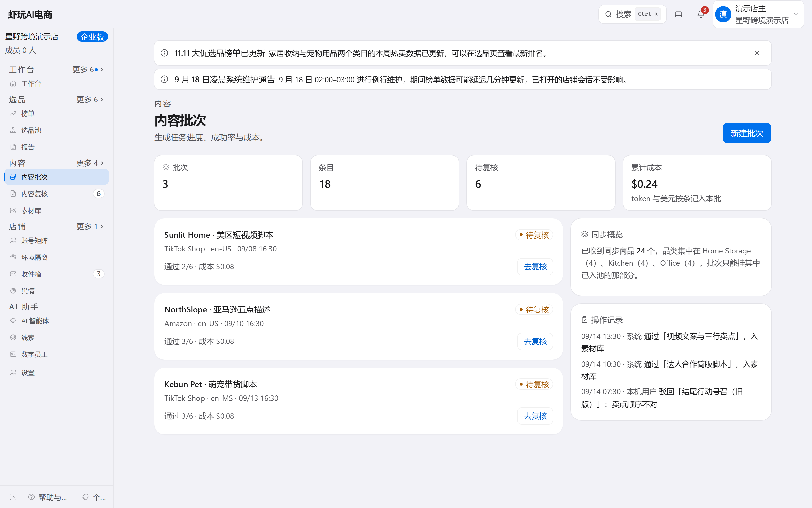This screenshot has height=508, width=812.
Task: Click 9 月 18 日凌晨系统维护通告 notice
Action: click(x=462, y=80)
